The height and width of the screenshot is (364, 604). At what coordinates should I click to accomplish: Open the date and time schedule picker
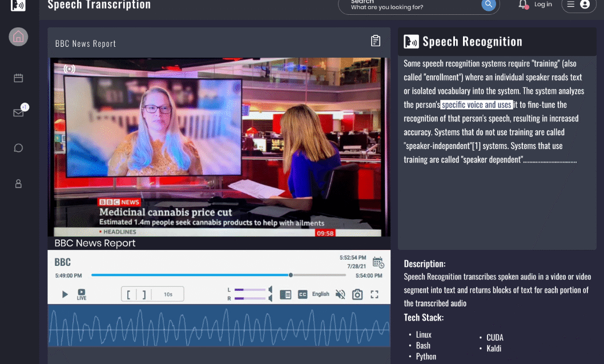pyautogui.click(x=378, y=262)
